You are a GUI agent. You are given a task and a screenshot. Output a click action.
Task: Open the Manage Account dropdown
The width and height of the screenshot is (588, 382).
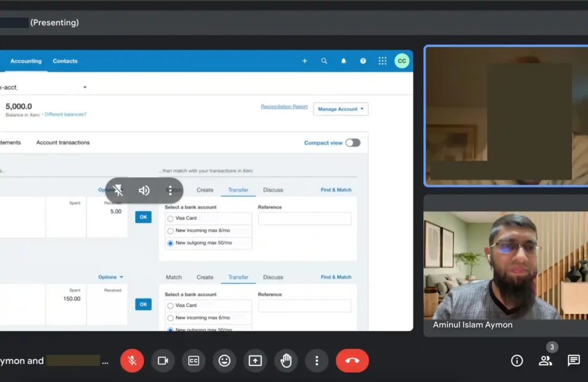pos(341,109)
